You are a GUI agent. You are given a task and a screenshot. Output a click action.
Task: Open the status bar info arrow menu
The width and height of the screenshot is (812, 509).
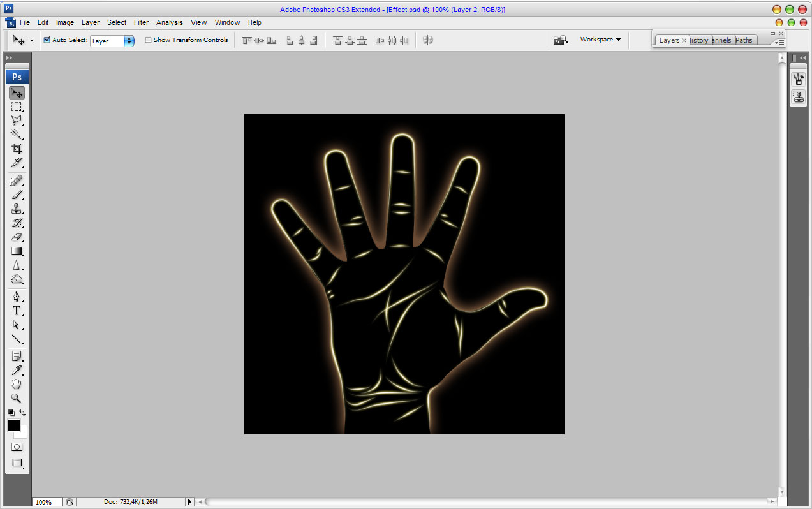[189, 502]
